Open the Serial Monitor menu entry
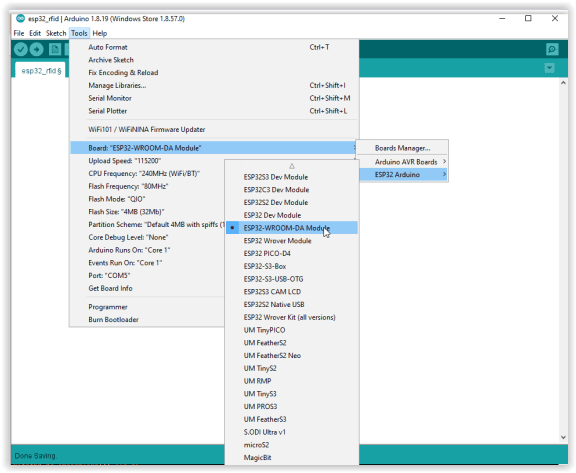This screenshot has height=473, width=576. tap(214, 98)
